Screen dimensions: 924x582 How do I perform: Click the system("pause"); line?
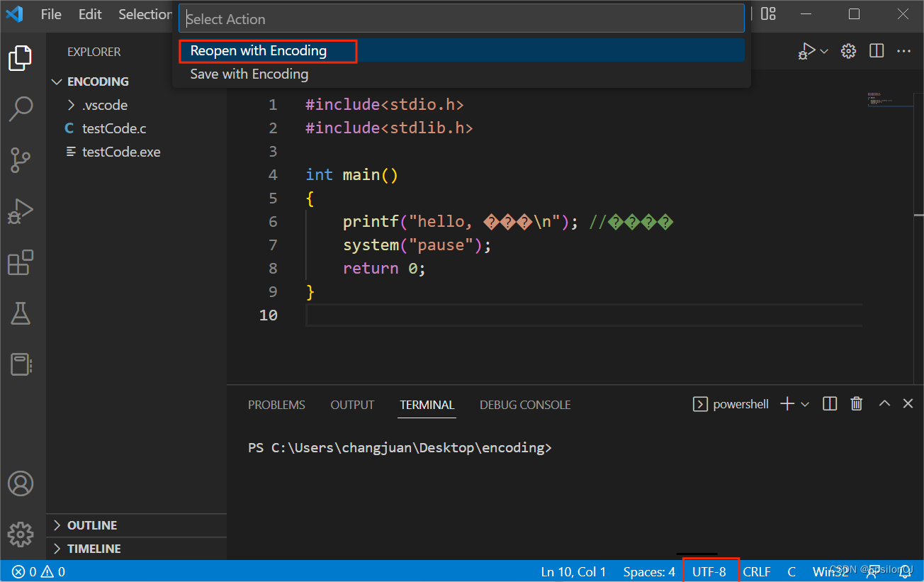pyautogui.click(x=417, y=245)
